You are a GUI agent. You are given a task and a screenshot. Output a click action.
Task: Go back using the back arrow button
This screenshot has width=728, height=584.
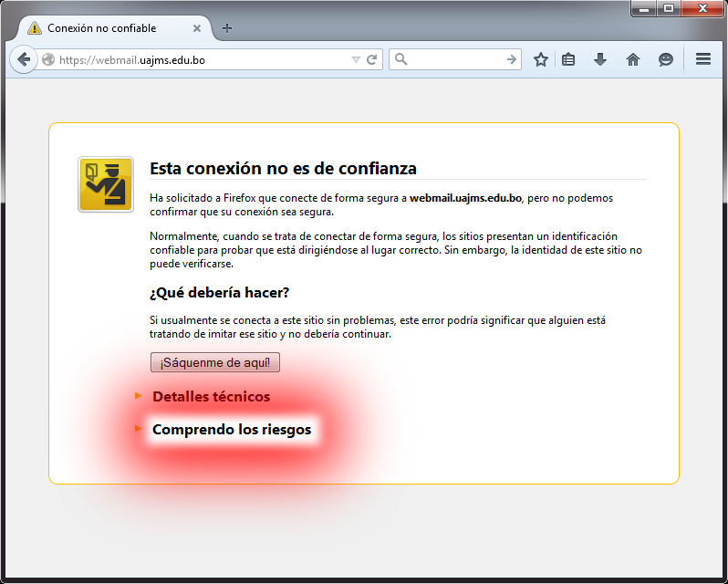click(x=24, y=59)
